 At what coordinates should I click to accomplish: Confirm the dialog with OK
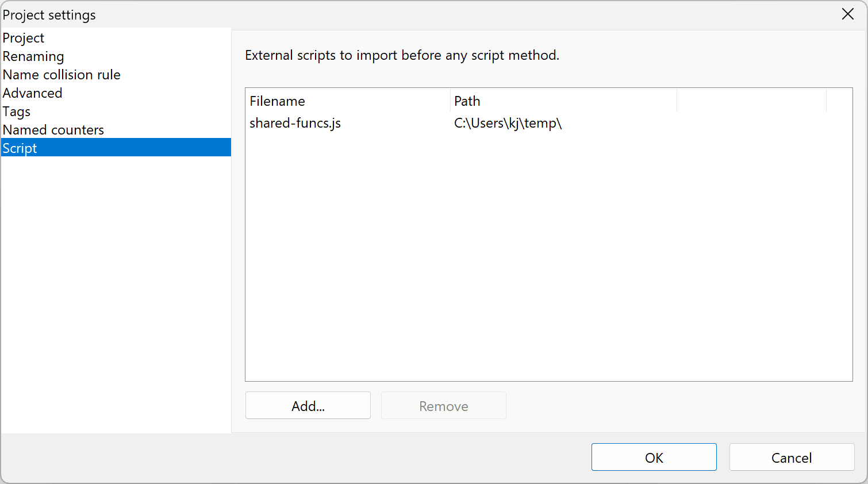pyautogui.click(x=654, y=458)
